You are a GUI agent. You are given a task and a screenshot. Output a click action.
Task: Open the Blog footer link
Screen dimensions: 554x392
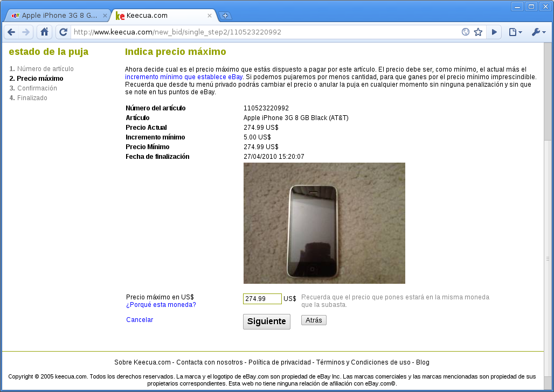click(x=423, y=362)
